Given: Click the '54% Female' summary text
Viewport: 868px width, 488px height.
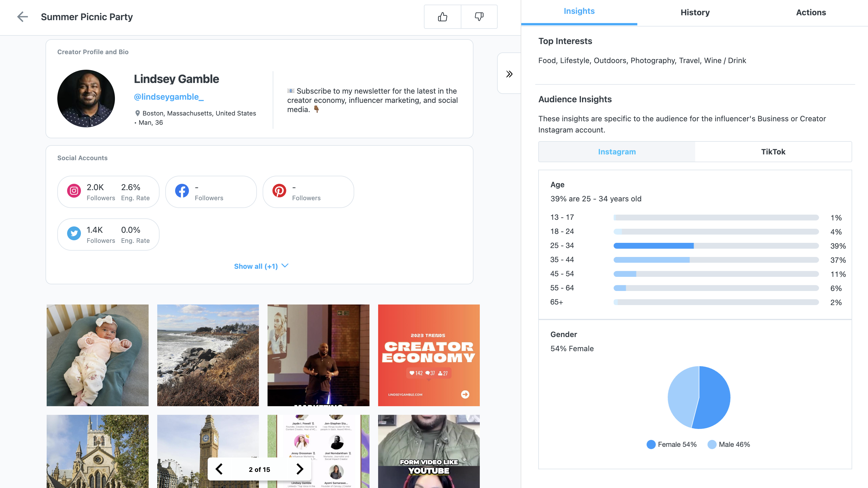Looking at the screenshot, I should (x=572, y=349).
